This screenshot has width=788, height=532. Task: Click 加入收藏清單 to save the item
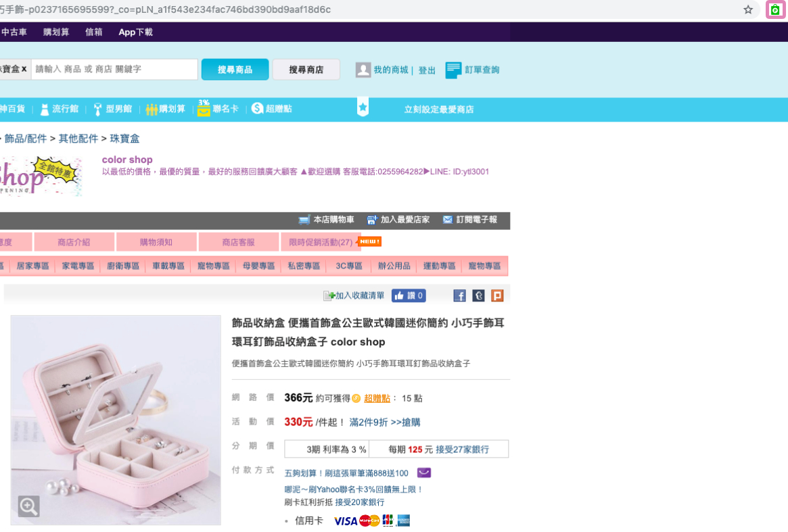point(354,296)
